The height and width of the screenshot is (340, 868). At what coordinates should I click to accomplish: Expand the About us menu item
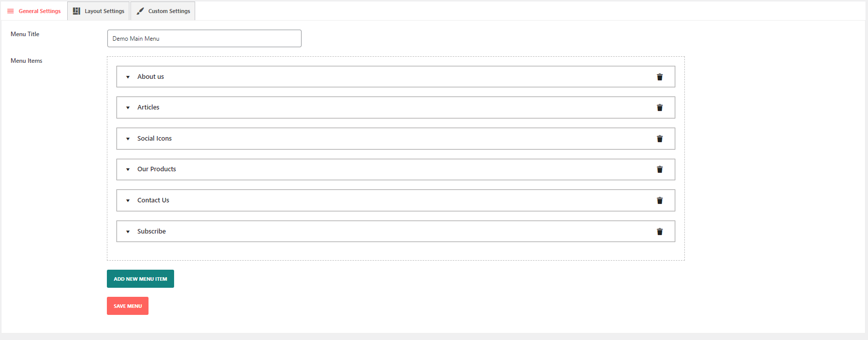127,77
